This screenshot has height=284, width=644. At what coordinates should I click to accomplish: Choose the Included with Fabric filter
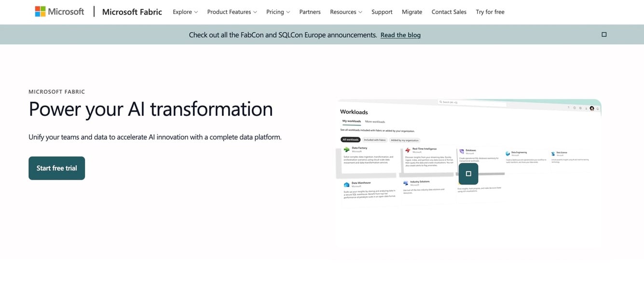pyautogui.click(x=375, y=140)
